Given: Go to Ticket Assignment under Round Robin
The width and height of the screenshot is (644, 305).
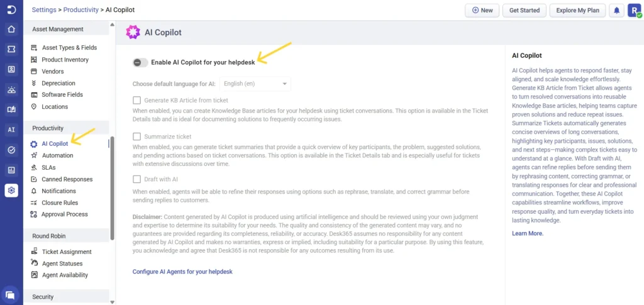Looking at the screenshot, I should click(x=67, y=252).
